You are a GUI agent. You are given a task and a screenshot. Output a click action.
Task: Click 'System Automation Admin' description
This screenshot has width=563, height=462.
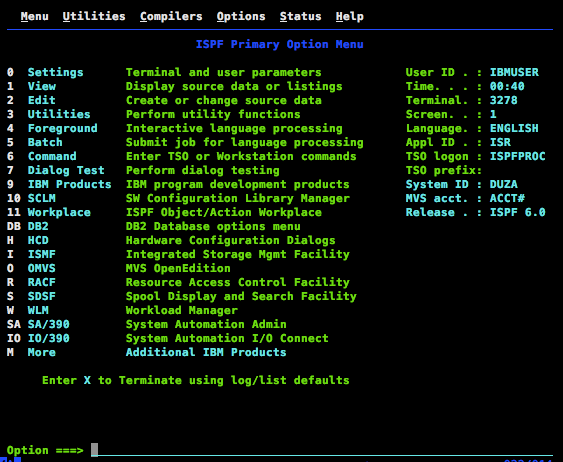coord(206,324)
